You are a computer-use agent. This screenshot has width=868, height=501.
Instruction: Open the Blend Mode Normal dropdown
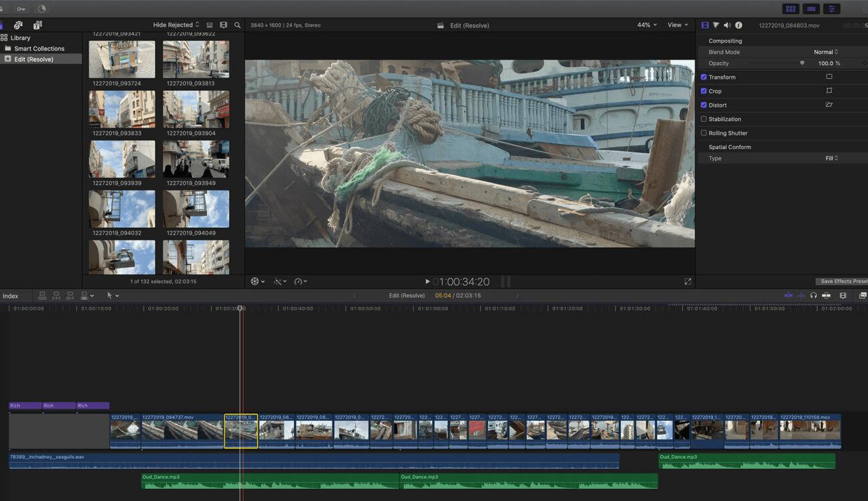click(825, 52)
